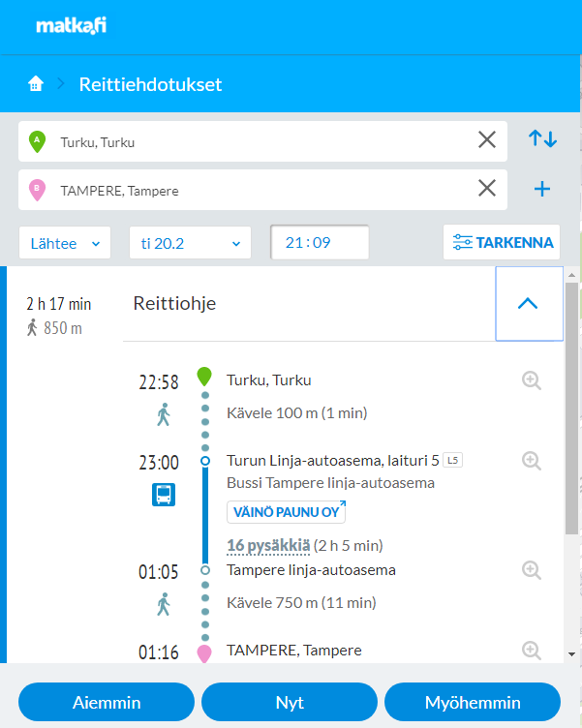Viewport: 582px width, 728px height.
Task: Clear the TAMPERE destination field
Action: click(x=487, y=188)
